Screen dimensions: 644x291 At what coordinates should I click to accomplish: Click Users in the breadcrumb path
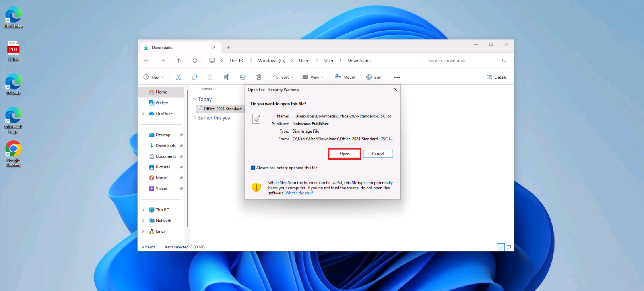[x=305, y=61]
